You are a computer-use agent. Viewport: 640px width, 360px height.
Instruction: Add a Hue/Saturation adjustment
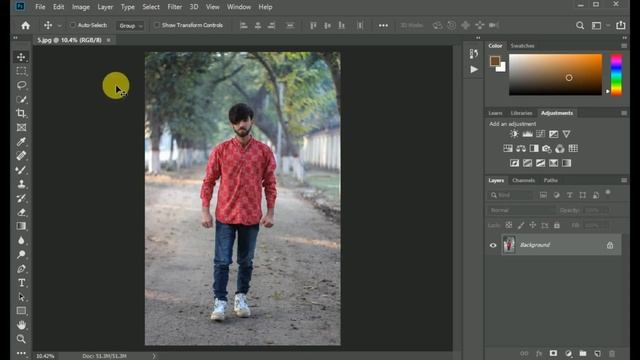508,149
